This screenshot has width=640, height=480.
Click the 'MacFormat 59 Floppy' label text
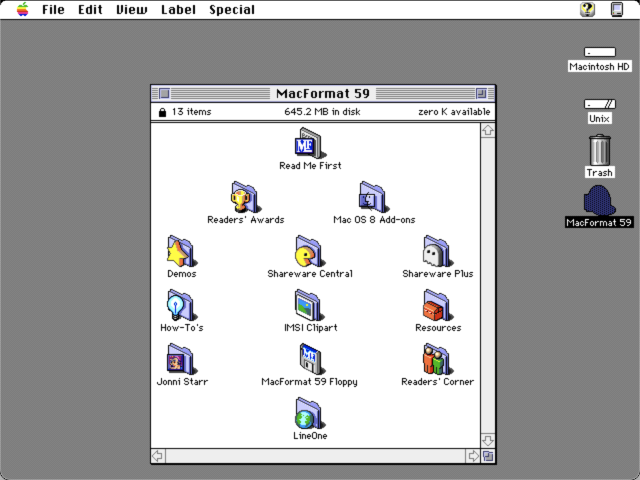coord(309,382)
